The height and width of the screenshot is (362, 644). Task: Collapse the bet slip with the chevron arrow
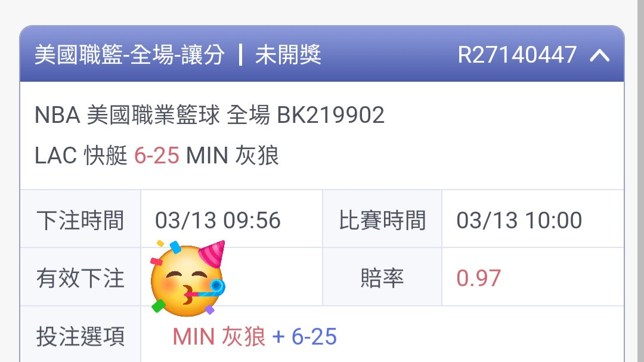tap(600, 55)
